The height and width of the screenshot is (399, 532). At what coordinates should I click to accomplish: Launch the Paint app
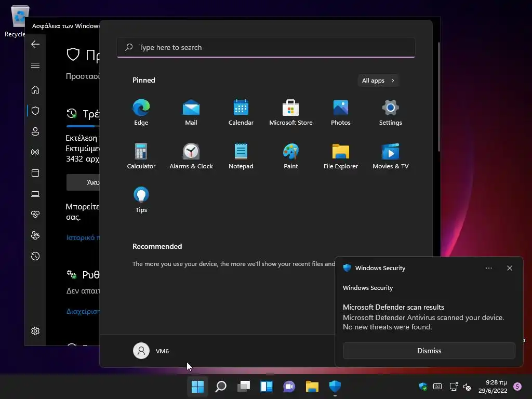(x=291, y=156)
